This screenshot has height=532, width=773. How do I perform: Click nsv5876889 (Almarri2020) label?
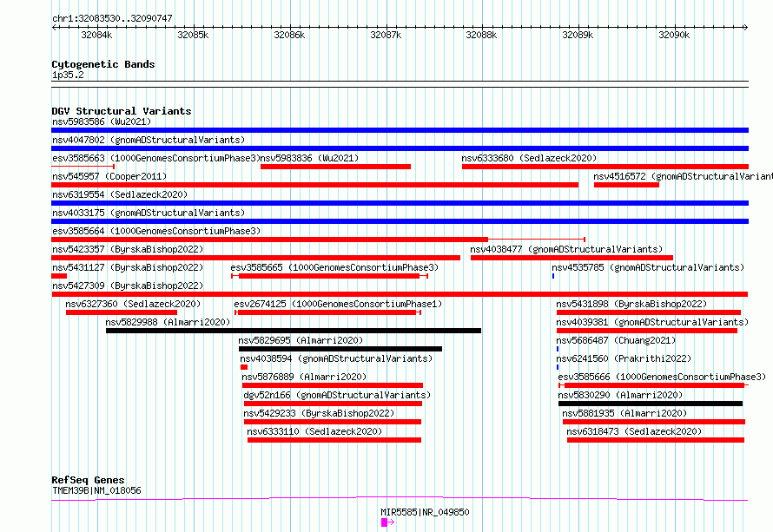click(304, 377)
